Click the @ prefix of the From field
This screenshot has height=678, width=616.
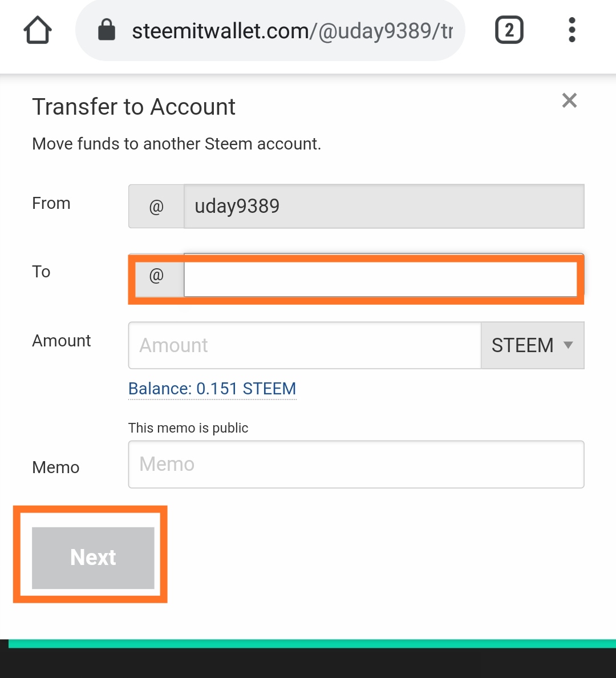(156, 206)
